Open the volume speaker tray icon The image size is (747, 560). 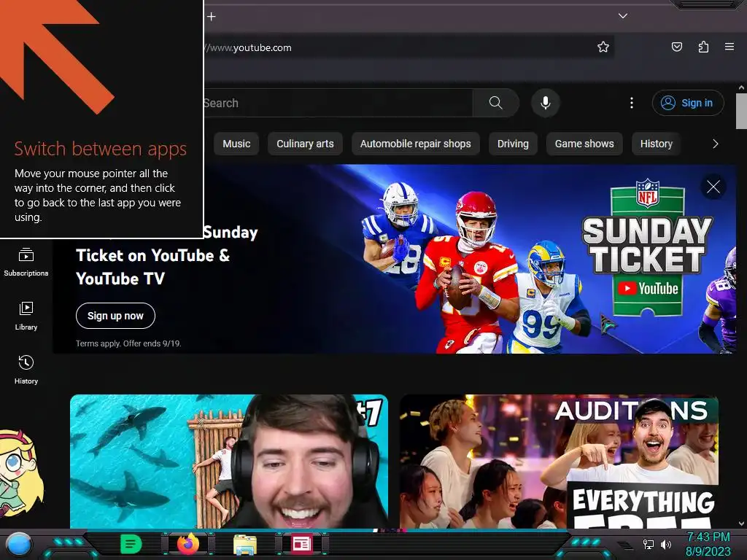(665, 544)
